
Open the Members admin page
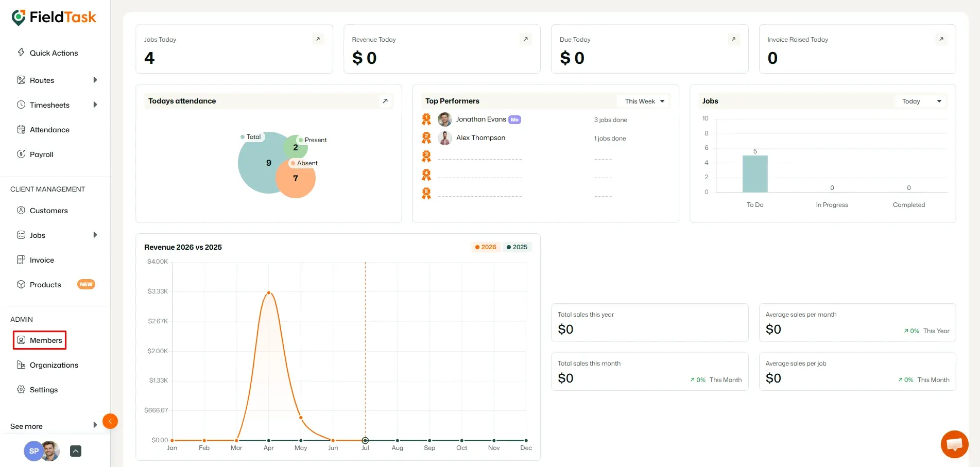(46, 340)
